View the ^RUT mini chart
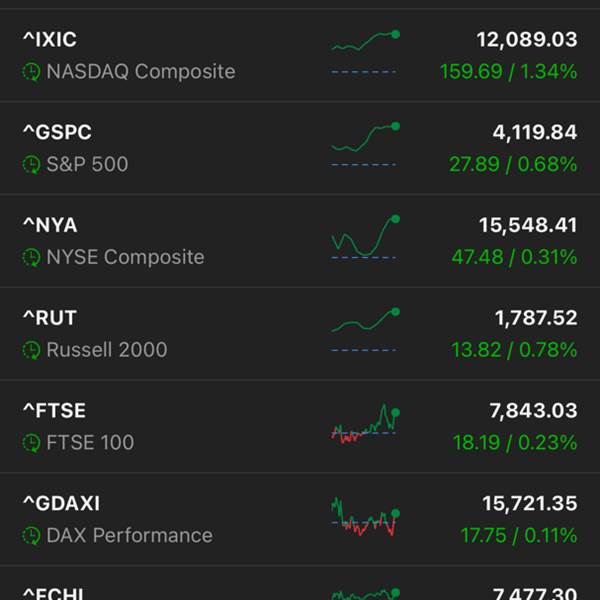This screenshot has height=600, width=600. pyautogui.click(x=365, y=330)
